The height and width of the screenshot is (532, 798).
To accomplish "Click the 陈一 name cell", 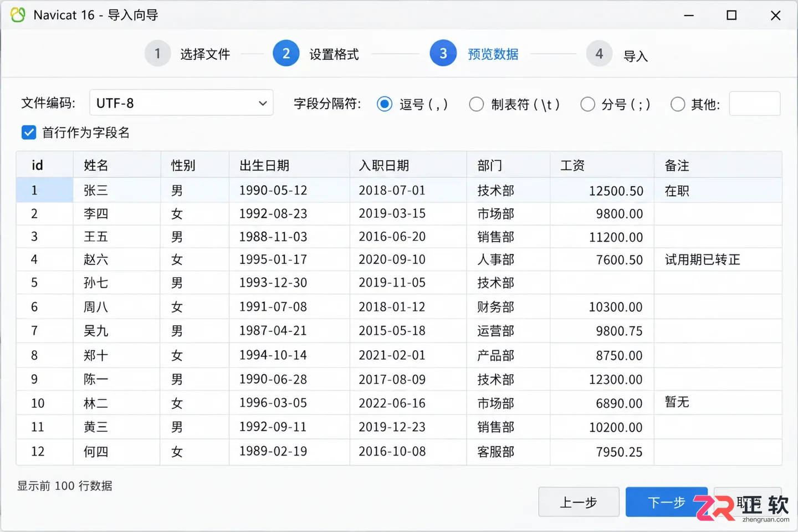I will 117,379.
